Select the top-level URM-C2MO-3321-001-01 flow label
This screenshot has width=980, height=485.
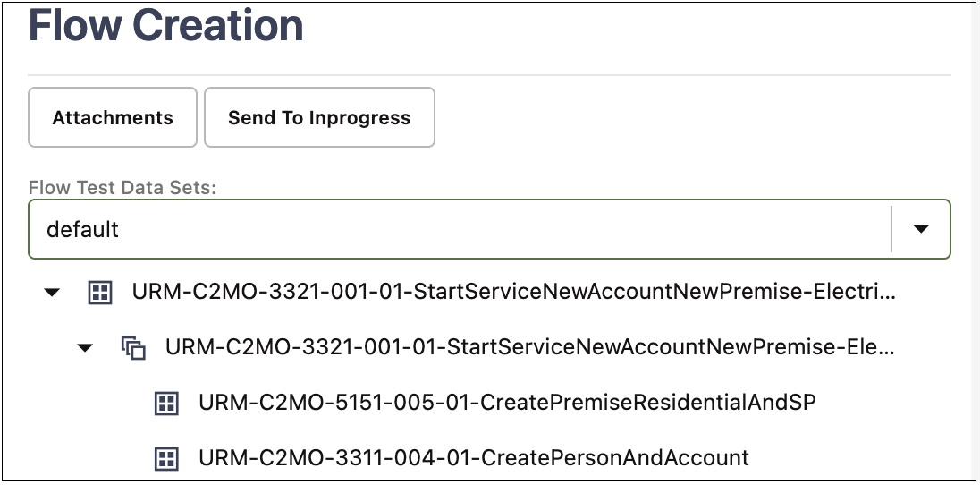(x=514, y=292)
